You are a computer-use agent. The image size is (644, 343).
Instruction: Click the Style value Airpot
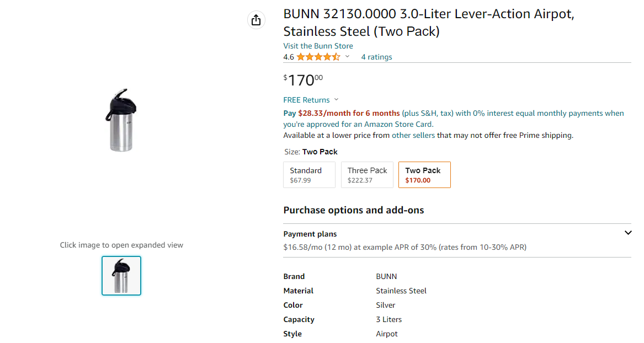tap(387, 334)
